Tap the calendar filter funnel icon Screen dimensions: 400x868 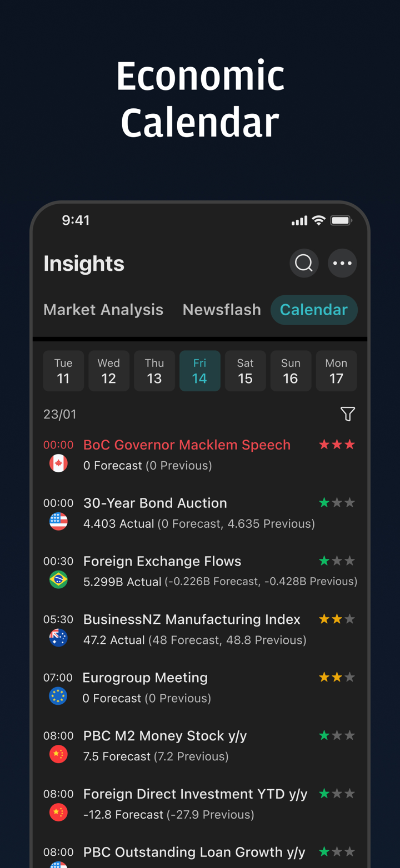348,414
